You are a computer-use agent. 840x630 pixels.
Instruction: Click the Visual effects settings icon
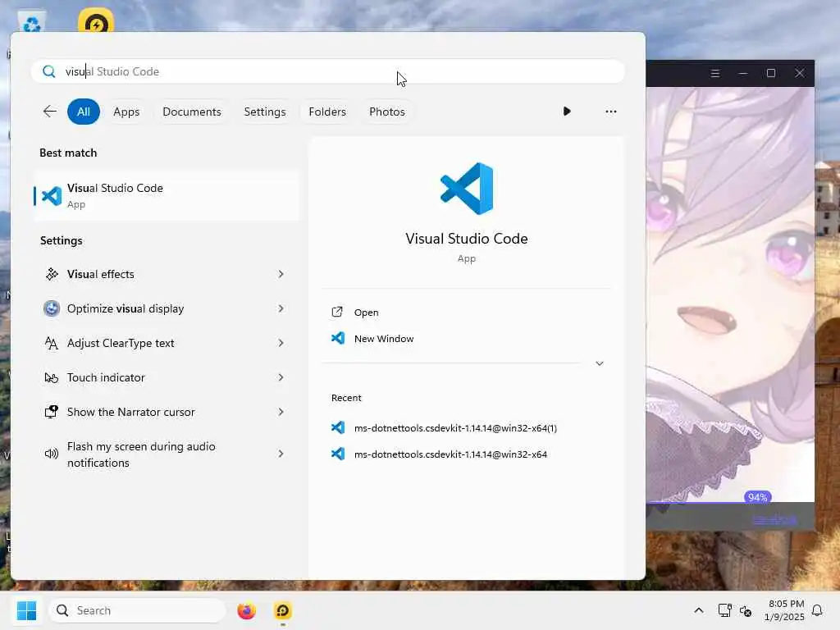(52, 274)
